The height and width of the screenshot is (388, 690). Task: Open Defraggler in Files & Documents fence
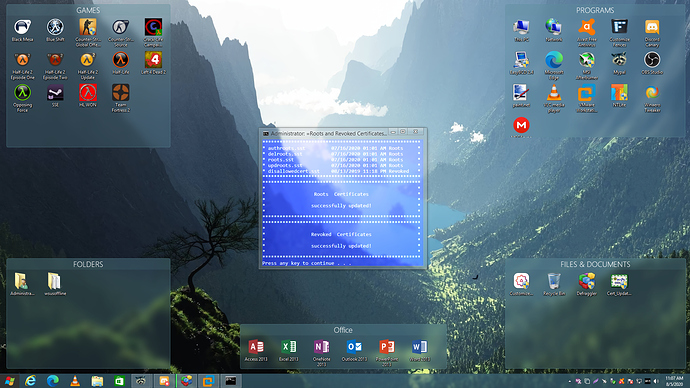(587, 284)
